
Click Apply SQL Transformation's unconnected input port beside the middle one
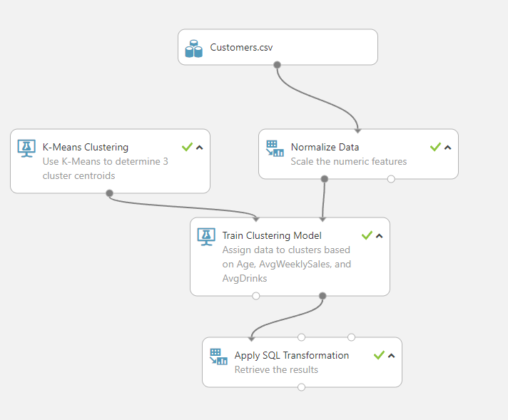pyautogui.click(x=351, y=337)
